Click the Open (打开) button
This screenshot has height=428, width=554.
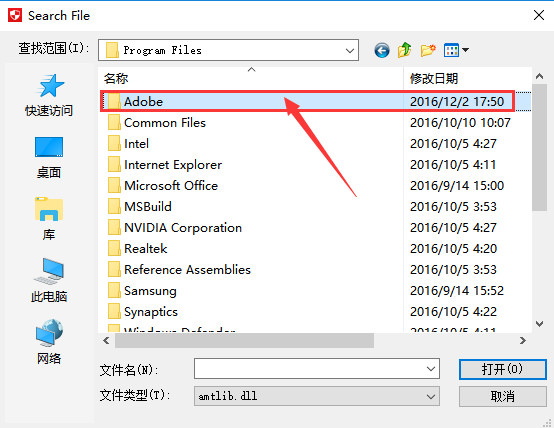pyautogui.click(x=502, y=369)
